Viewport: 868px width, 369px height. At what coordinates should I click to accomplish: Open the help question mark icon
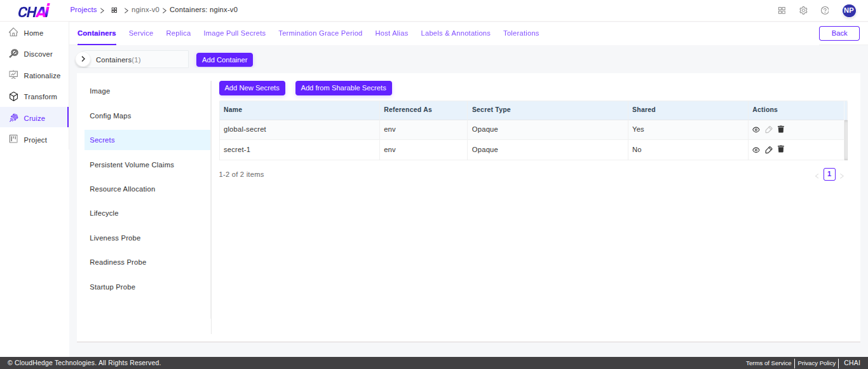pos(825,10)
